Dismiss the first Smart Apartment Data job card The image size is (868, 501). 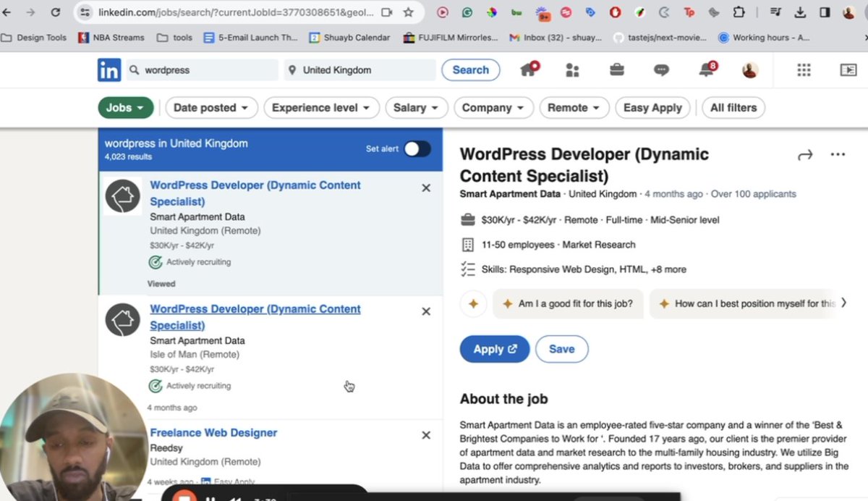coord(426,188)
